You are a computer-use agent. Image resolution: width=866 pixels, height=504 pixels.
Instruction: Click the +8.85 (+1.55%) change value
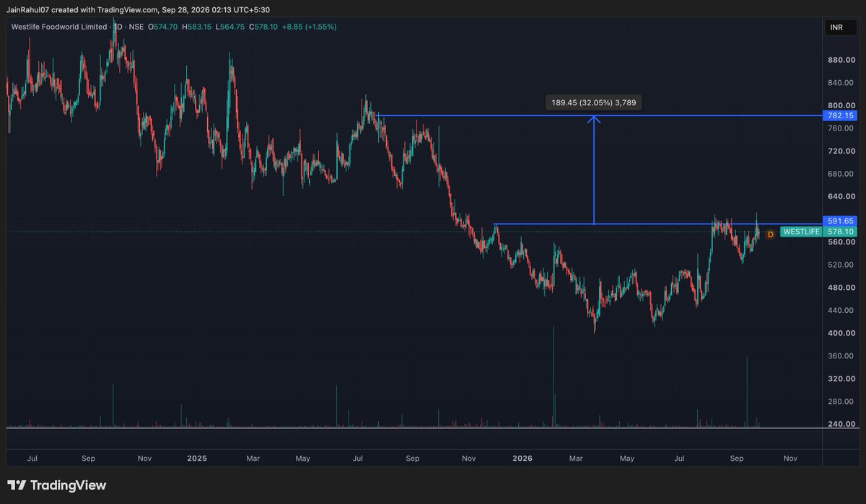tap(310, 27)
